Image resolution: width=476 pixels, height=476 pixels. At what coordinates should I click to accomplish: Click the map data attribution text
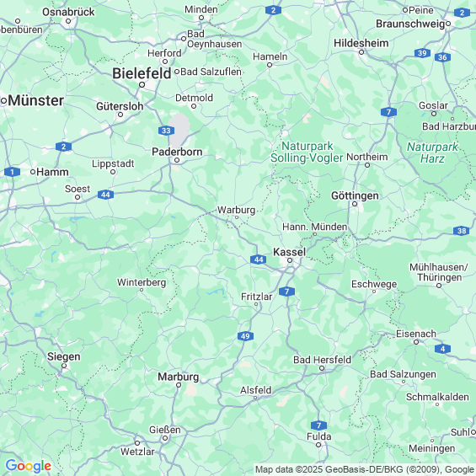click(365, 469)
